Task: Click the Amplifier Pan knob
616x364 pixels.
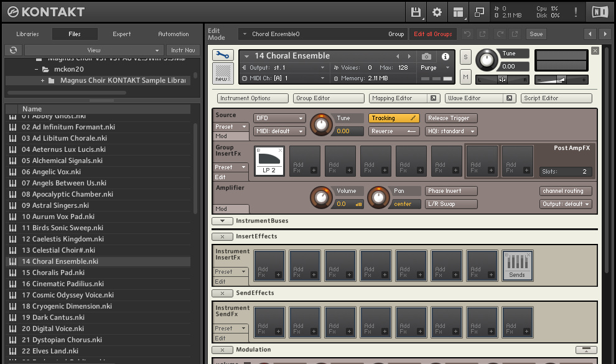Action: (x=378, y=197)
